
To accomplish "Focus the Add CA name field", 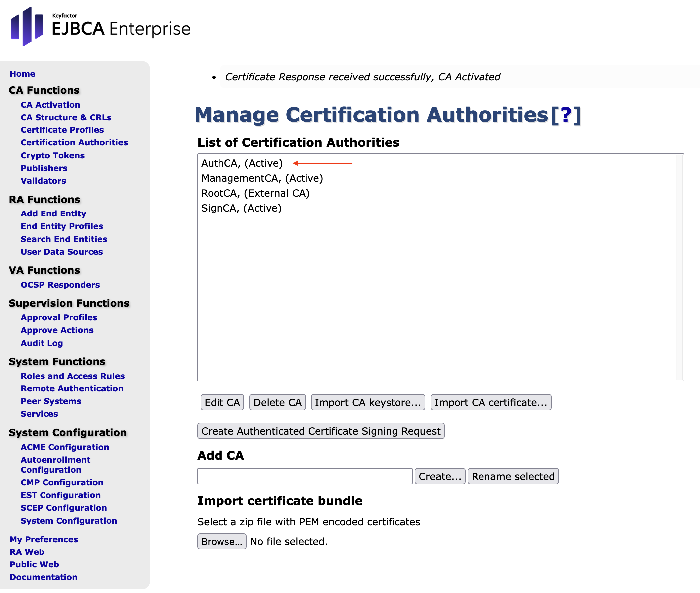I will tap(305, 477).
